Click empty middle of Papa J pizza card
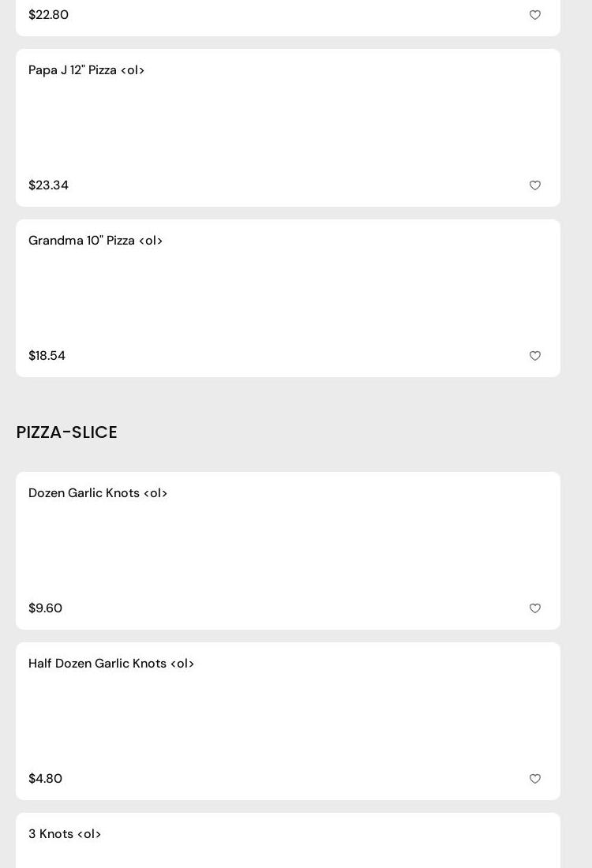592x868 pixels. 288,128
